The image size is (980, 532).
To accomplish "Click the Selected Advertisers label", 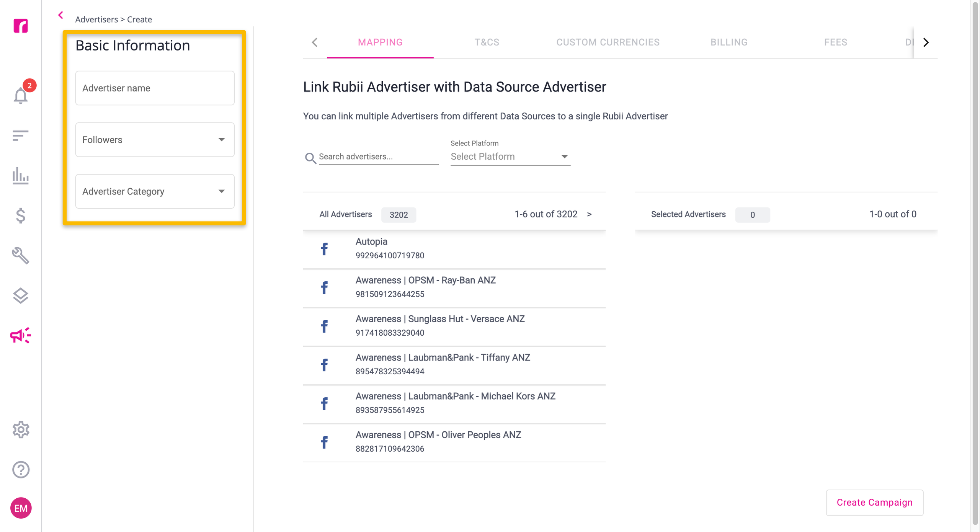I will [688, 214].
